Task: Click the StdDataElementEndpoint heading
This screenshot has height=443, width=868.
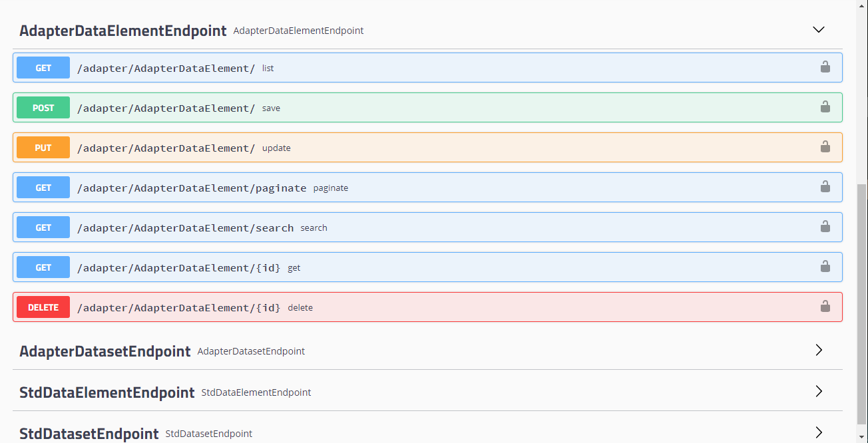Action: click(x=107, y=392)
